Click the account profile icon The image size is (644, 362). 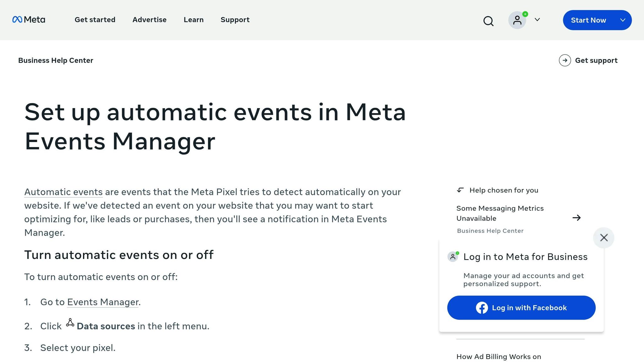(517, 20)
